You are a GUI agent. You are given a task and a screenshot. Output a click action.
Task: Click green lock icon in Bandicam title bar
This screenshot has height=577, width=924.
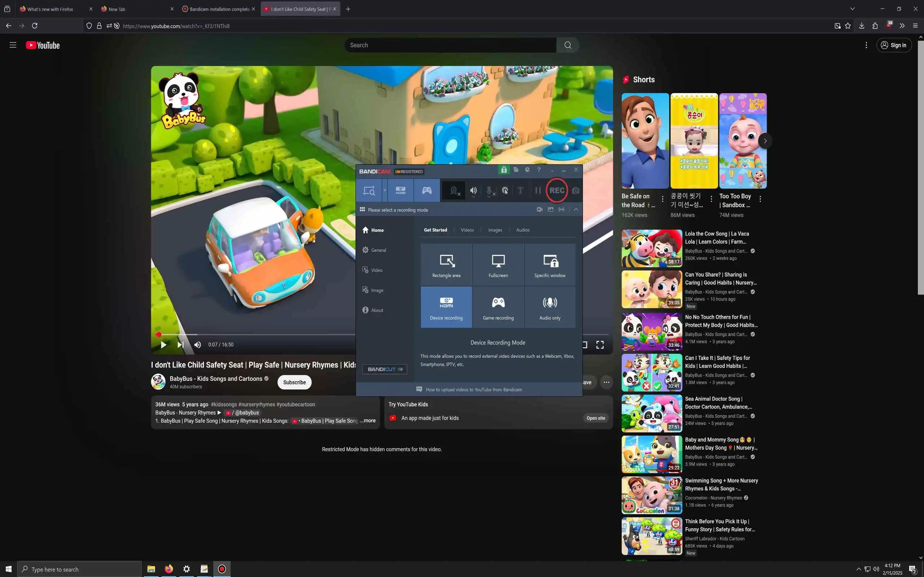[x=504, y=170]
